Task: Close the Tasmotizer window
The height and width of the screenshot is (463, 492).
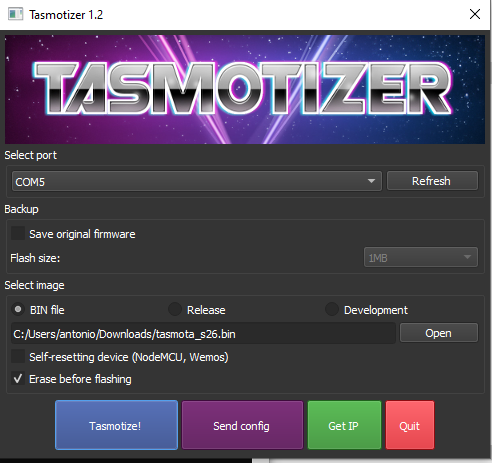Action: pos(474,14)
